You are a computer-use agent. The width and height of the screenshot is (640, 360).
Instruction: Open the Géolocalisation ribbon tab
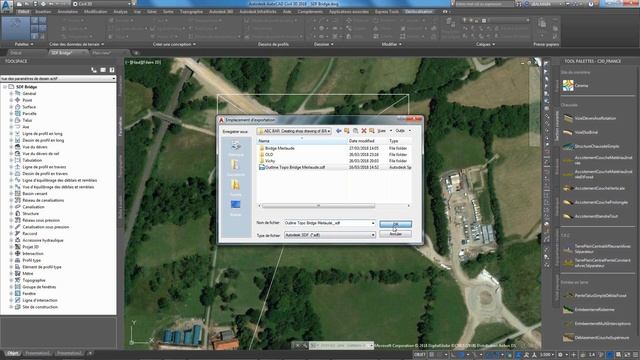coord(418,12)
